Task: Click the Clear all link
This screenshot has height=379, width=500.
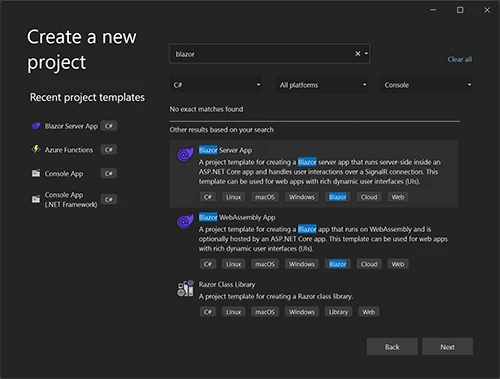Action: pos(460,59)
